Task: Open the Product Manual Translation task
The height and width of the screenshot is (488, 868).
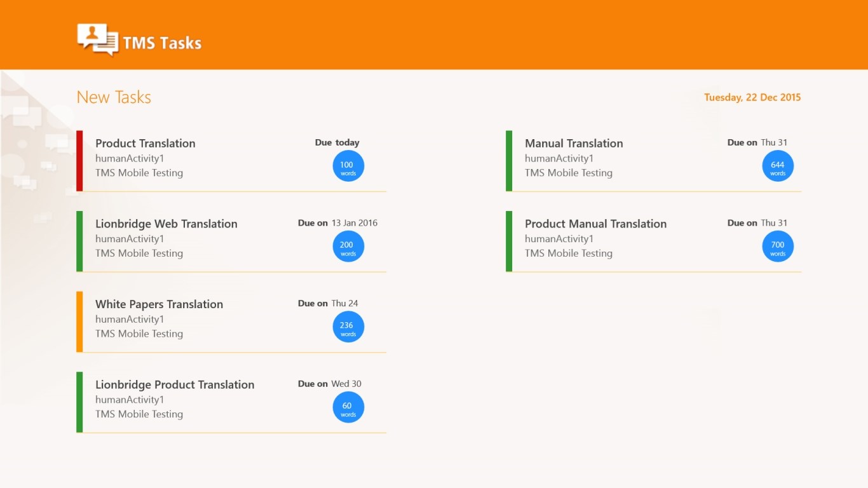Action: [653, 241]
